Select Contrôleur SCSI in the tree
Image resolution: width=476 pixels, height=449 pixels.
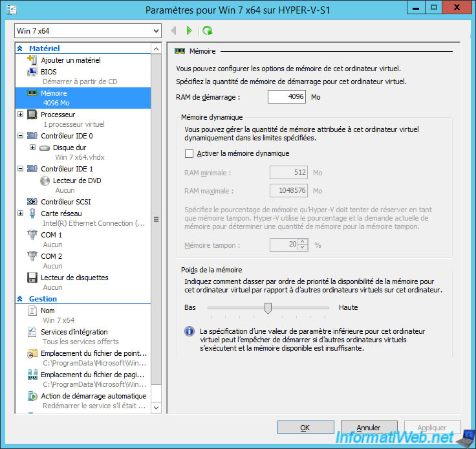click(66, 202)
